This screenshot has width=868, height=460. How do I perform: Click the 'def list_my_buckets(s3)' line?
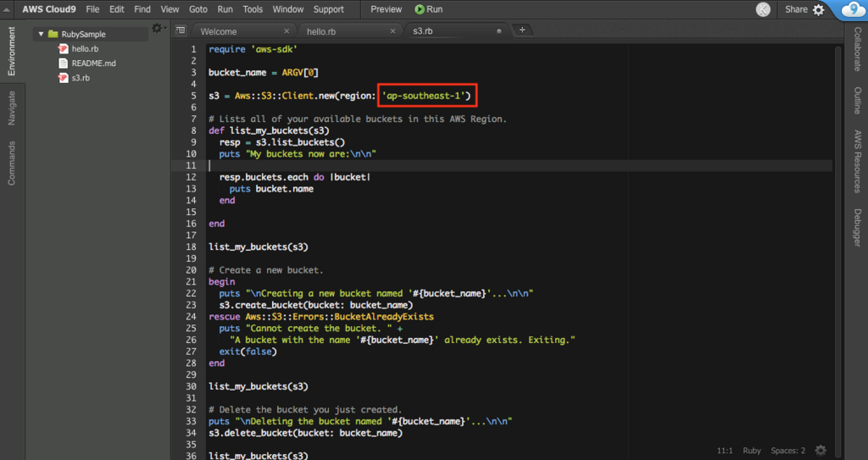point(269,130)
